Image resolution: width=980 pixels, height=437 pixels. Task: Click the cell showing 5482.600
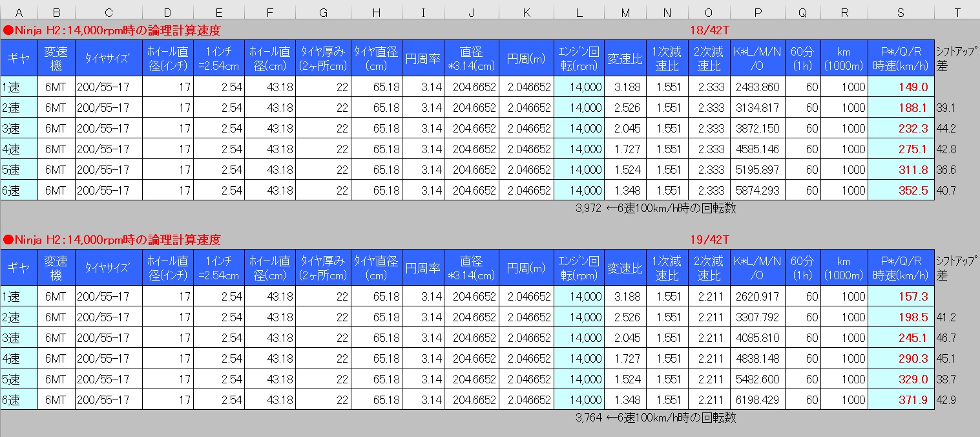[757, 379]
